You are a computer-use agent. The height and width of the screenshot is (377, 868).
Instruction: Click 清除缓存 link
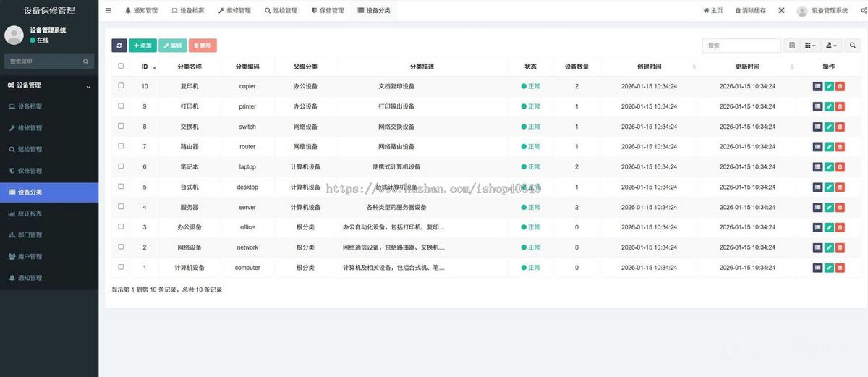[751, 11]
